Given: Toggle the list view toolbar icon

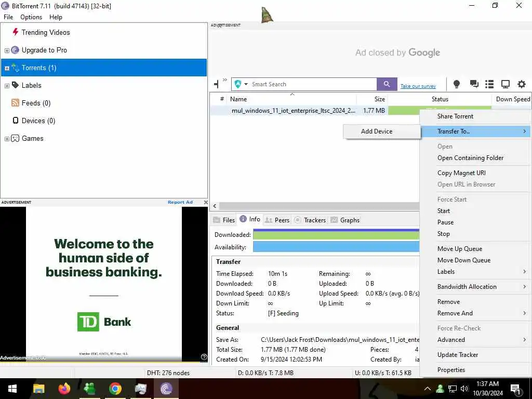Looking at the screenshot, I should click(x=489, y=84).
